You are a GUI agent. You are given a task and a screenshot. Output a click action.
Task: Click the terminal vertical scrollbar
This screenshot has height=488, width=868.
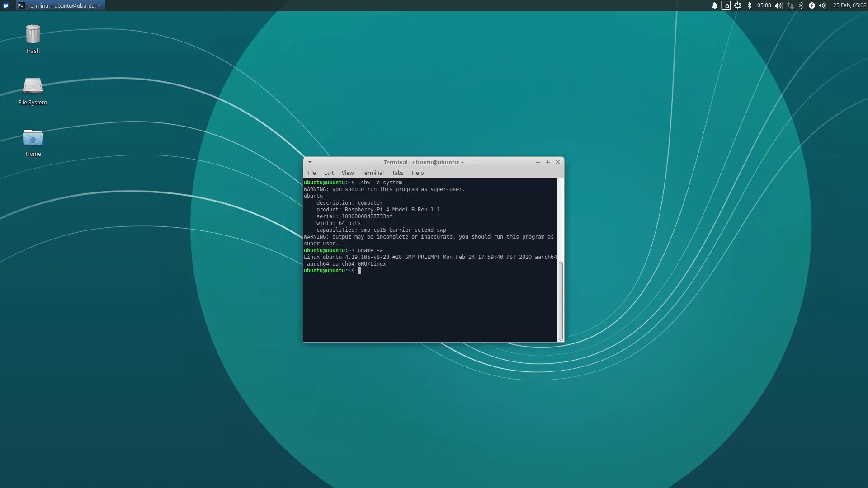click(561, 300)
